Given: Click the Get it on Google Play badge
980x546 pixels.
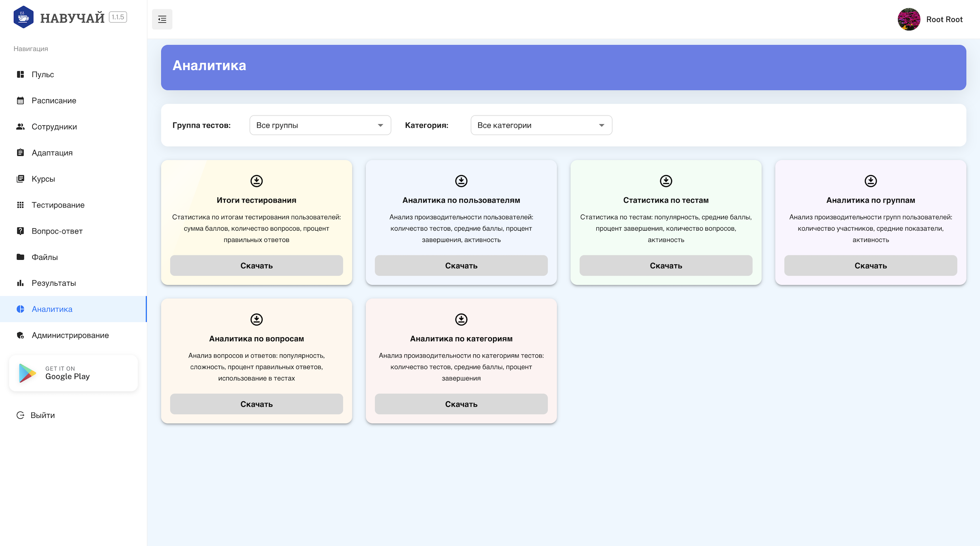Looking at the screenshot, I should tap(73, 373).
